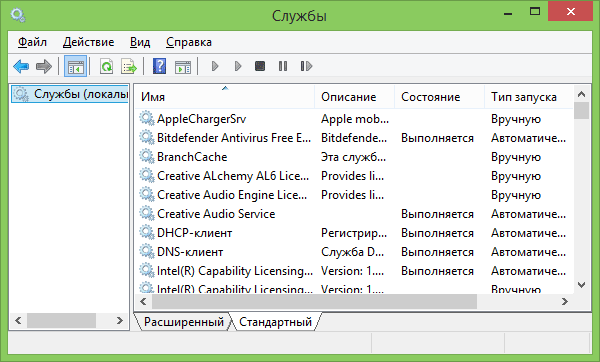Viewport: 600px width, 362px height.
Task: Select the DHCP-клиент service
Action: [354, 233]
